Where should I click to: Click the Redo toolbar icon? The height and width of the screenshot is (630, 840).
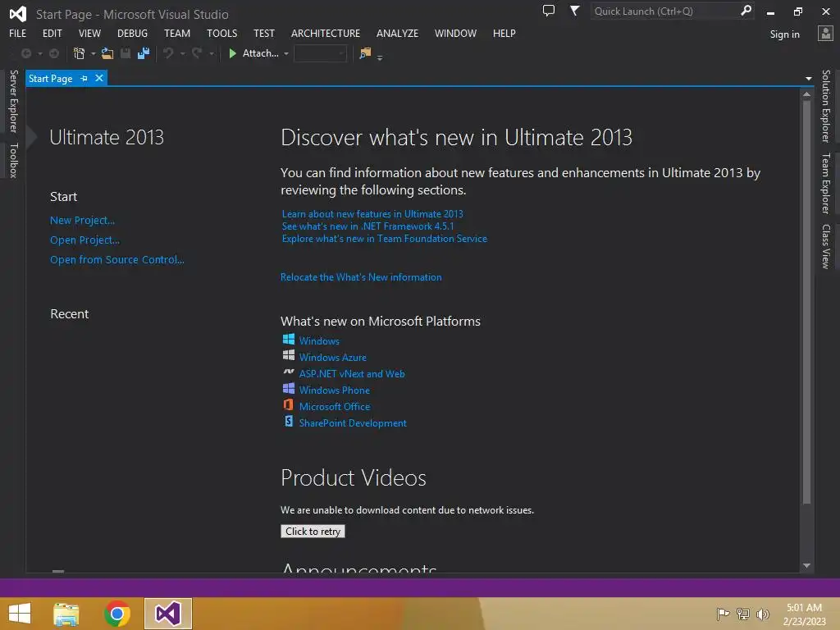tap(197, 53)
